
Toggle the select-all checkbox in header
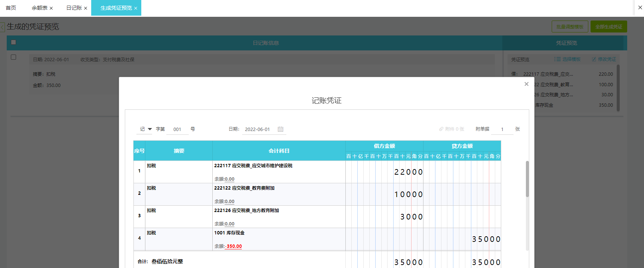point(13,42)
